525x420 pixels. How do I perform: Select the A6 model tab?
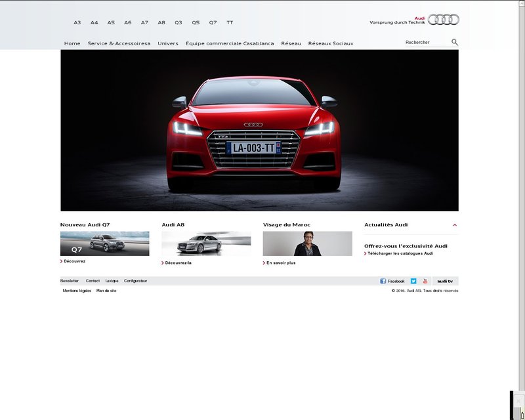pos(127,22)
